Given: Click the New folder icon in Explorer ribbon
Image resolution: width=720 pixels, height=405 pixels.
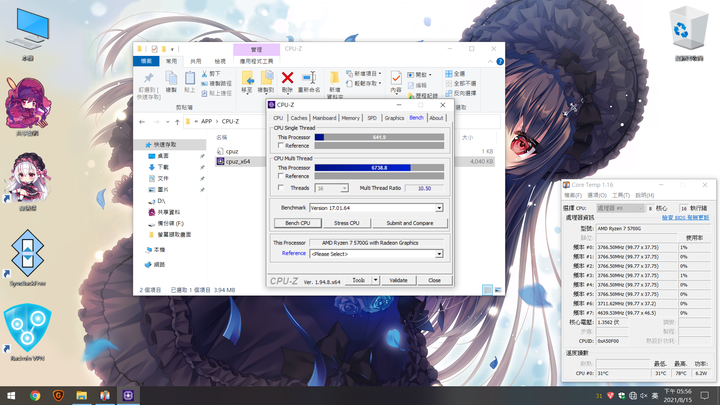Looking at the screenshot, I should tap(335, 78).
